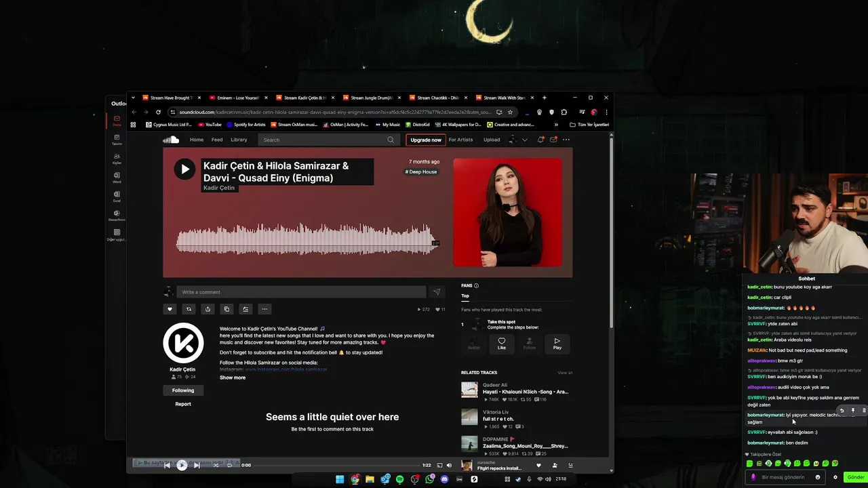
Task: Expand the profile menu chevron
Action: pyautogui.click(x=524, y=140)
